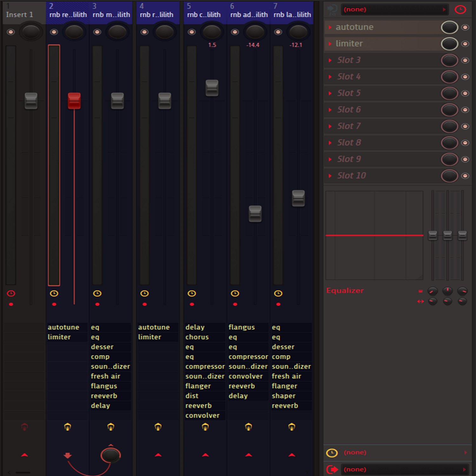
Task: Open the Slot 10 plugin menu arrow
Action: [x=330, y=176]
